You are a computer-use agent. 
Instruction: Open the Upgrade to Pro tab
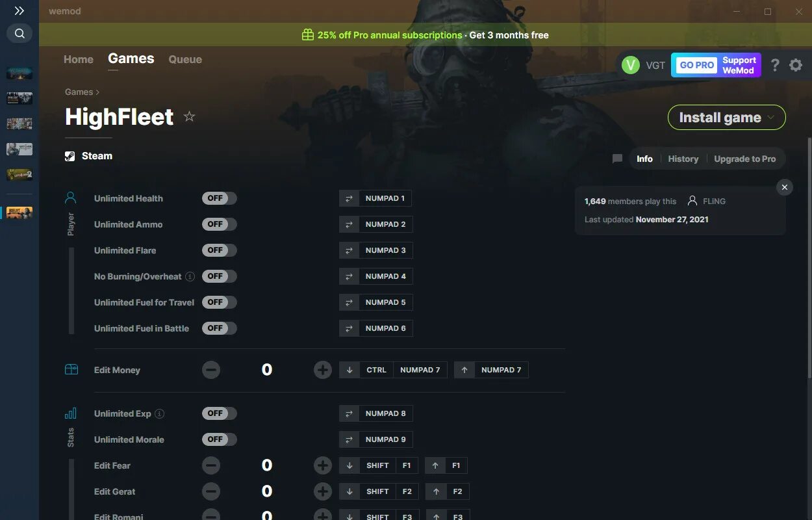(744, 159)
